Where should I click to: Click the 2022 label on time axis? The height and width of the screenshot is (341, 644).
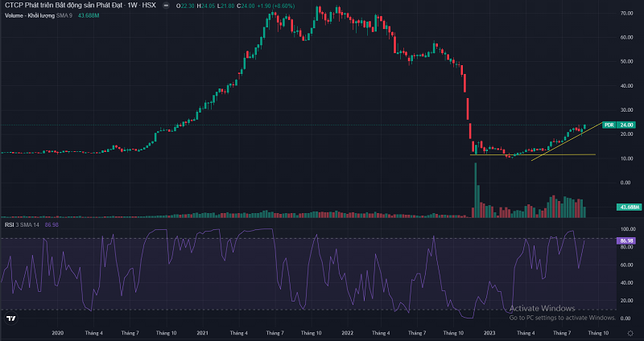coord(347,332)
